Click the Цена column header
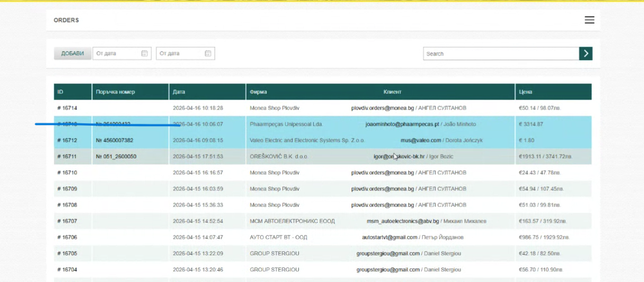 click(526, 92)
